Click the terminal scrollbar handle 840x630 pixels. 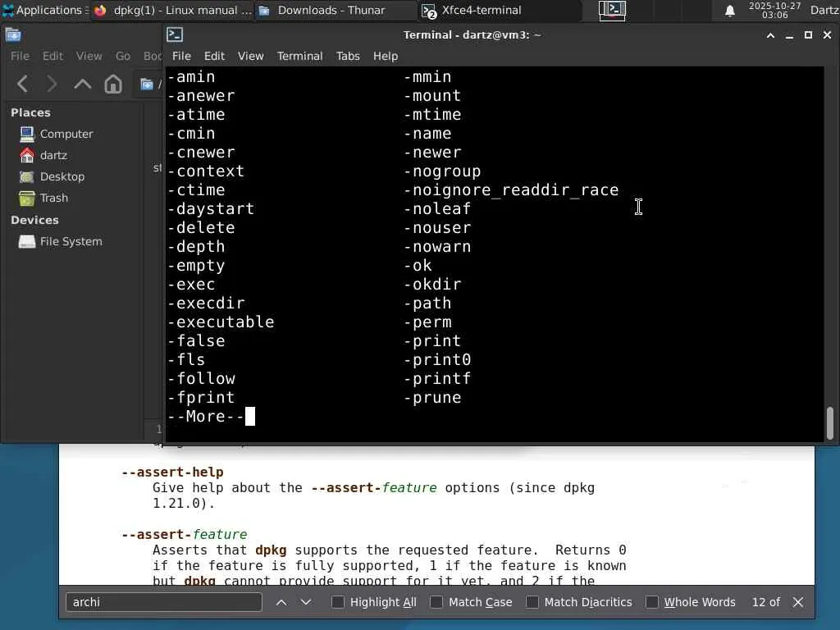coord(830,422)
